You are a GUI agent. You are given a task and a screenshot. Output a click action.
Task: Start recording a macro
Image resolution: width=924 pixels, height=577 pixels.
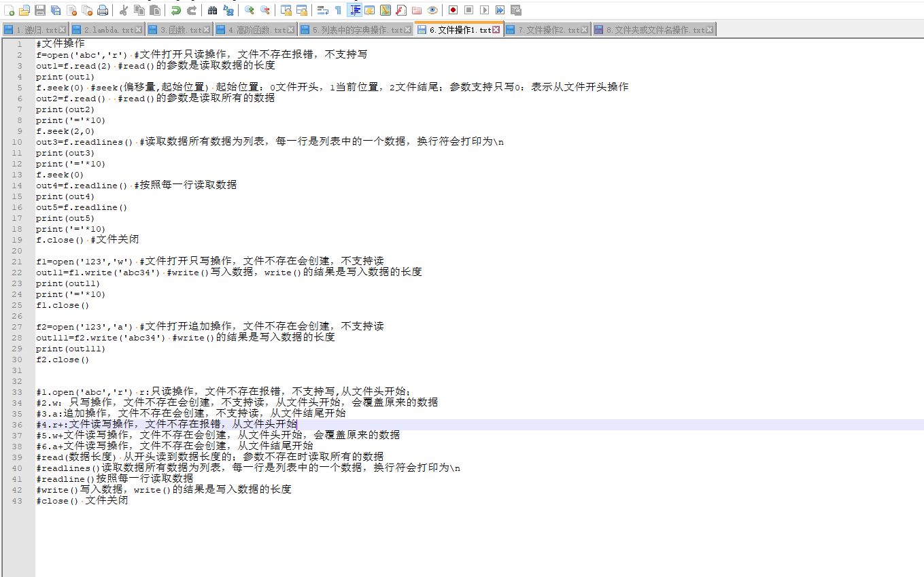pos(451,10)
